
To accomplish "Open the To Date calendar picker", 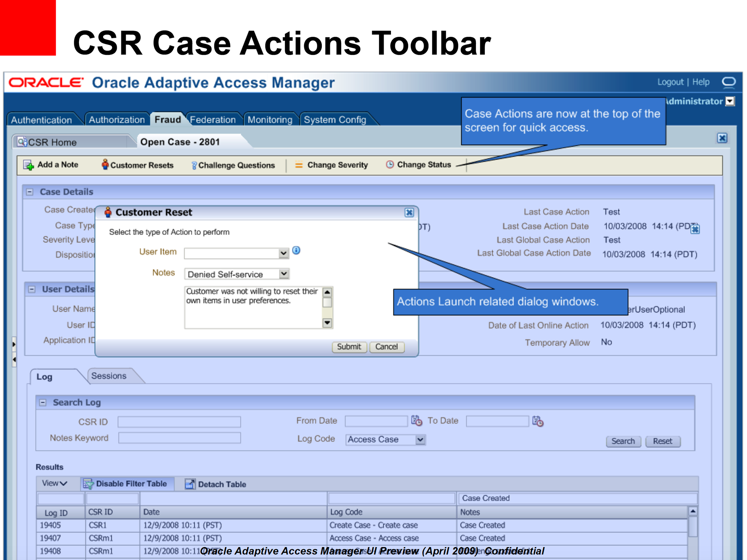I will (x=538, y=421).
